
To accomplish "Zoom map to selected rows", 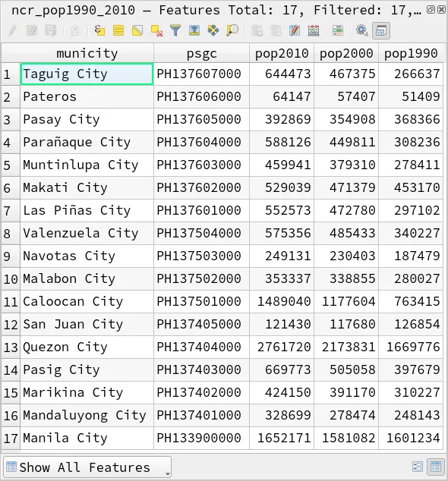I will (232, 30).
